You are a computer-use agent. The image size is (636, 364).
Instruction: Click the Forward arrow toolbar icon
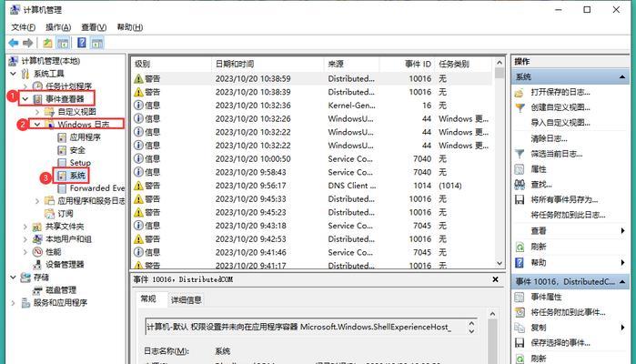(x=28, y=43)
